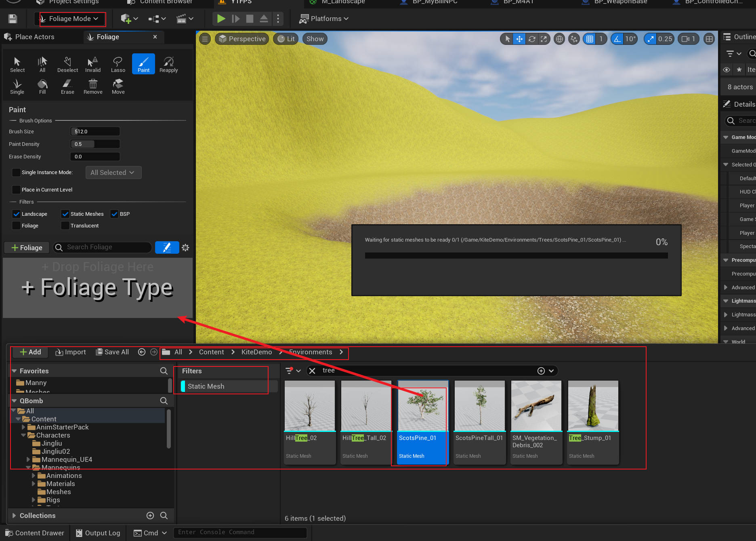Image resolution: width=756 pixels, height=541 pixels.
Task: Adjust the Erase Density slider
Action: tap(95, 156)
